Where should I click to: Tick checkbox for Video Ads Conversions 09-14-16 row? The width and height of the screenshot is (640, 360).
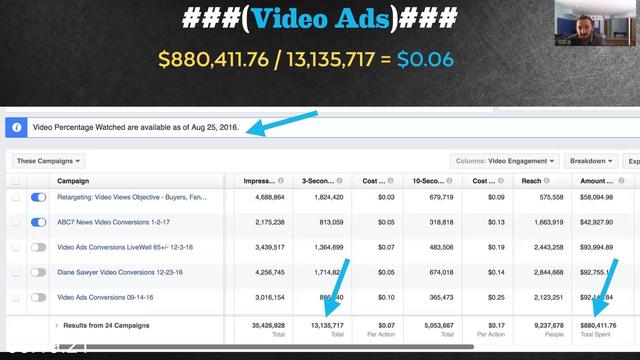[x=16, y=298]
